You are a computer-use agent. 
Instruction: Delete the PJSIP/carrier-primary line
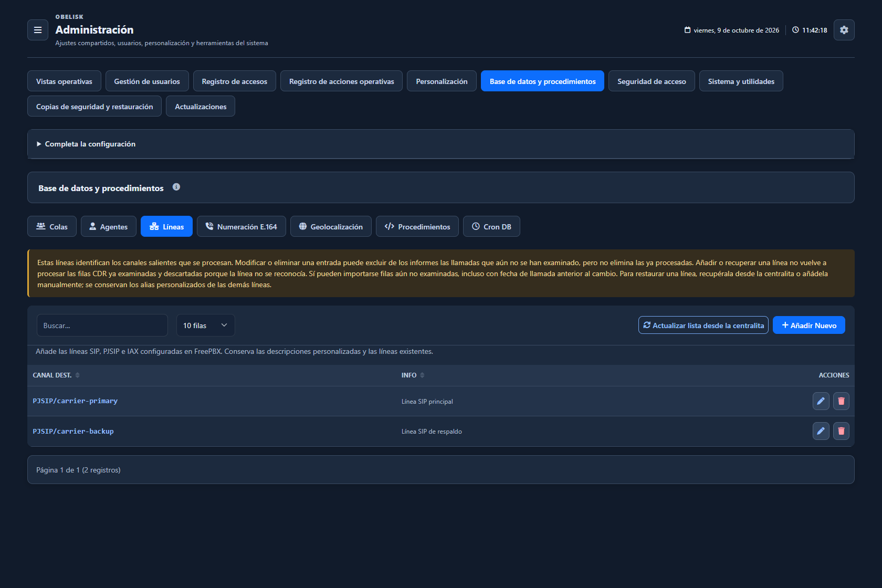(841, 401)
